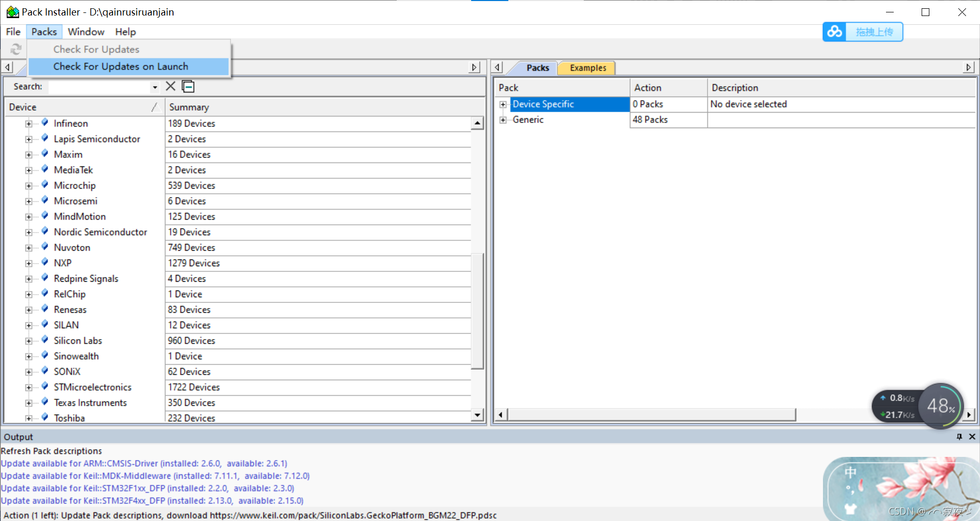Close the Output panel
This screenshot has height=521, width=980.
tap(972, 437)
